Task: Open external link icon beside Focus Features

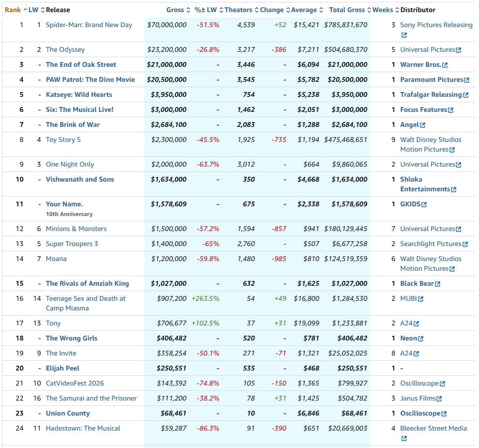Action: pos(450,110)
